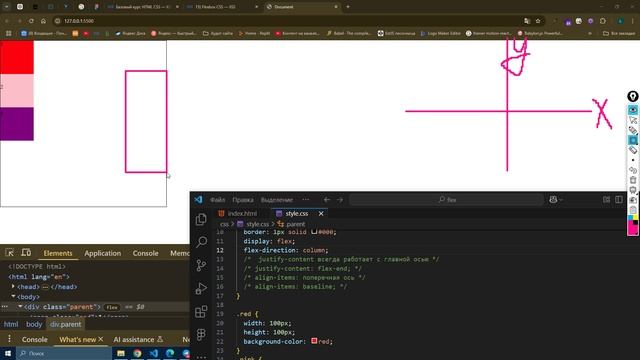Open the Правка menu in VS Code

[243, 200]
